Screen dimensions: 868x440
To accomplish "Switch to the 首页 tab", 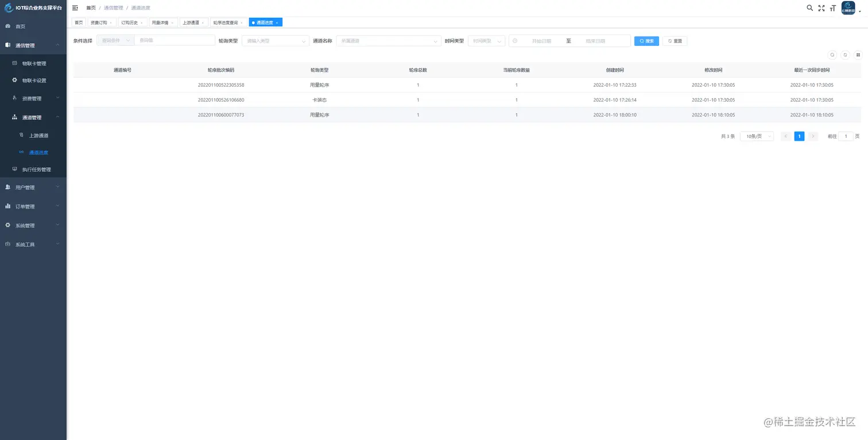I will pos(79,23).
